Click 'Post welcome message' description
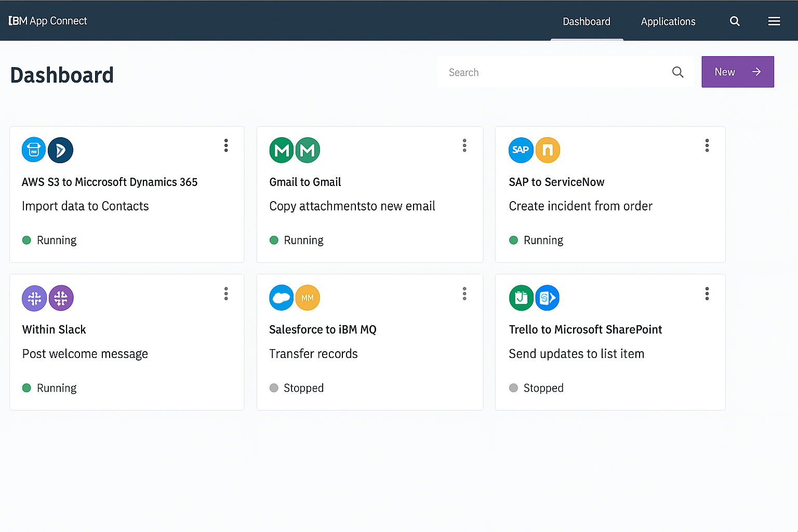798x532 pixels. 85,354
